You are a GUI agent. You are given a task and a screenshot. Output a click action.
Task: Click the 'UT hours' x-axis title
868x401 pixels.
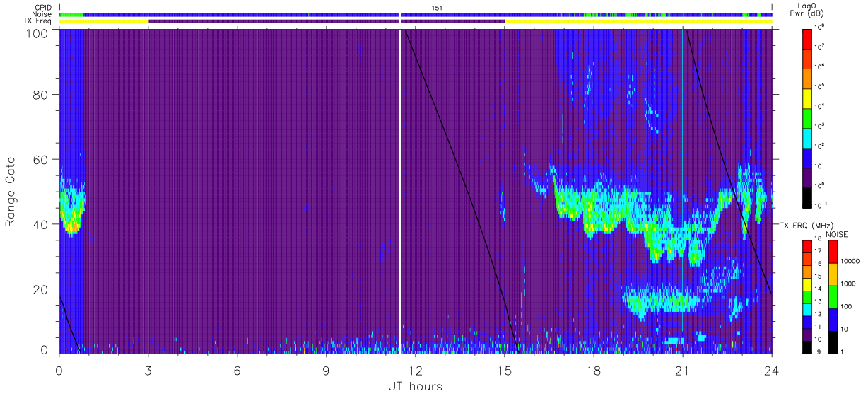point(415,387)
